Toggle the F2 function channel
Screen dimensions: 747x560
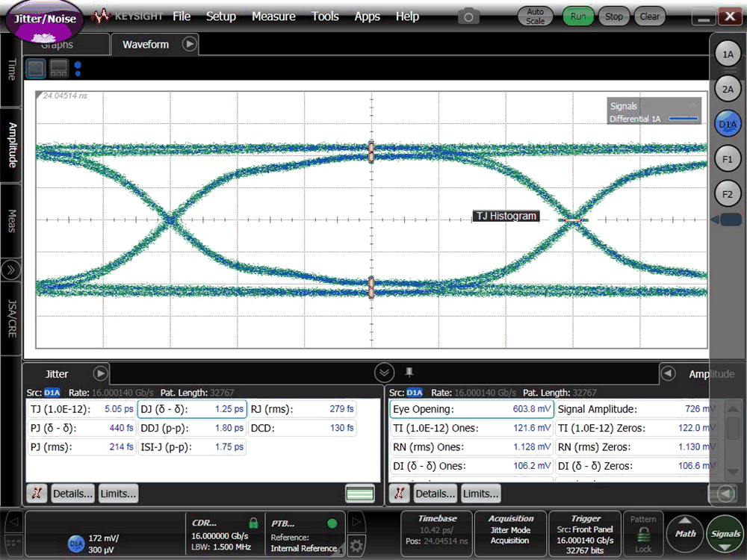pos(727,193)
